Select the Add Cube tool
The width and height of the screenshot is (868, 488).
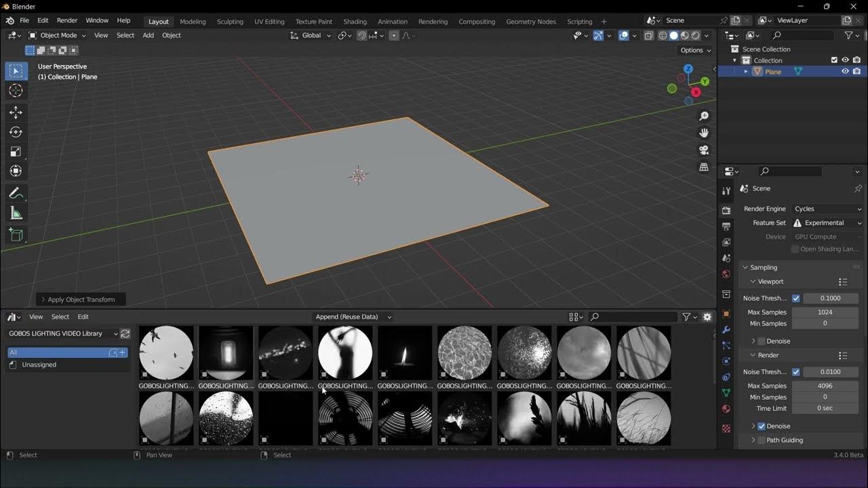(16, 235)
